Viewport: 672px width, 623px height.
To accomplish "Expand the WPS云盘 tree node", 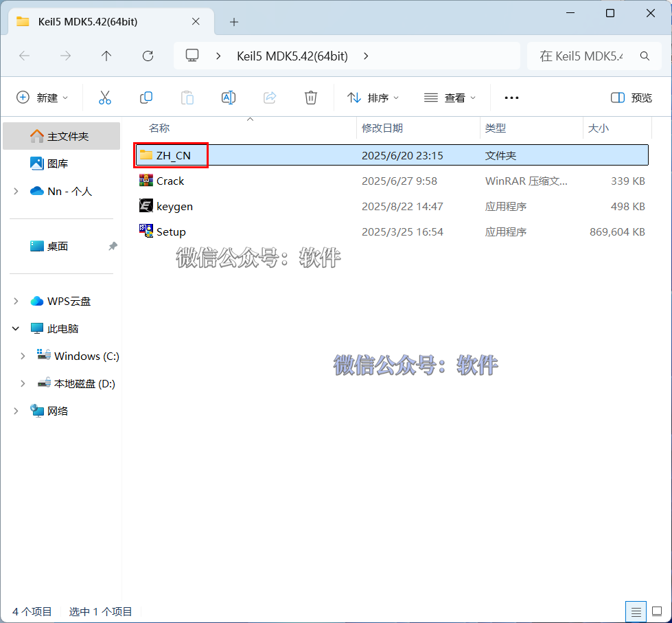I will 16,301.
